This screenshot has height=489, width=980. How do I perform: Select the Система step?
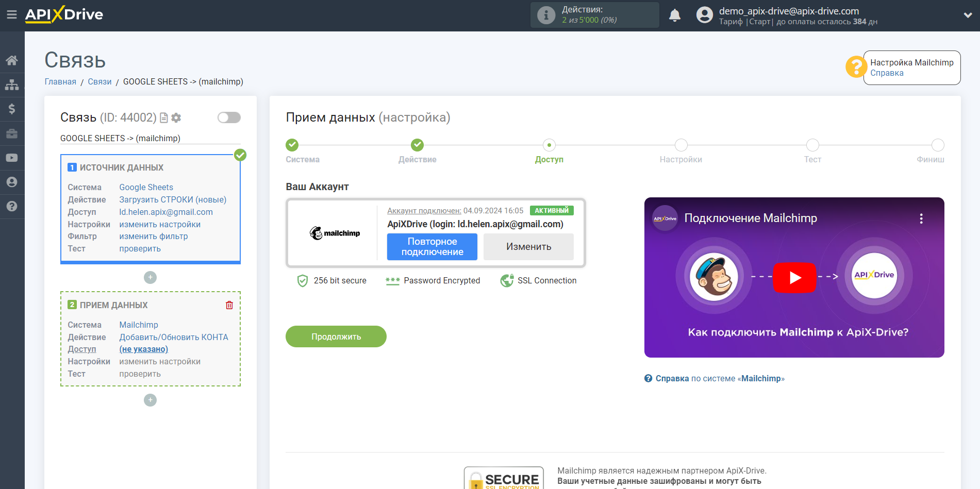(x=292, y=145)
